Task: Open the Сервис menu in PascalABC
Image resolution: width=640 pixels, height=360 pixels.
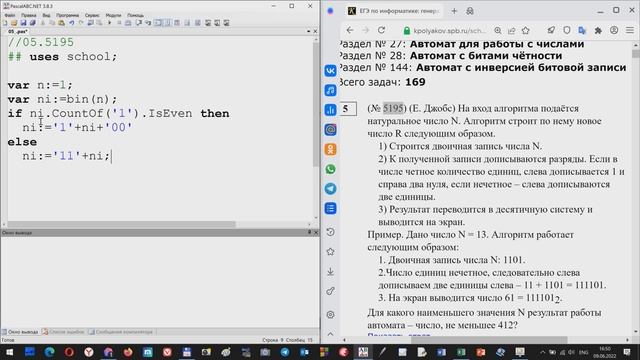Action: point(92,15)
